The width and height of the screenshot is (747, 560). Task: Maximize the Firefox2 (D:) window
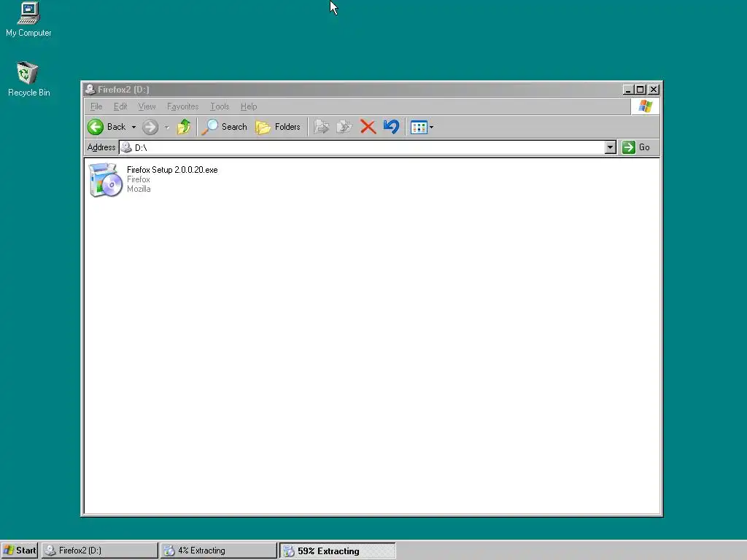[640, 90]
